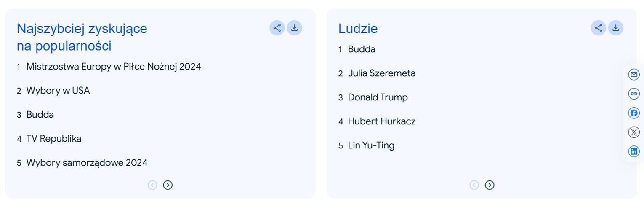Share on X (Twitter)
The width and height of the screenshot is (644, 210).
[633, 132]
